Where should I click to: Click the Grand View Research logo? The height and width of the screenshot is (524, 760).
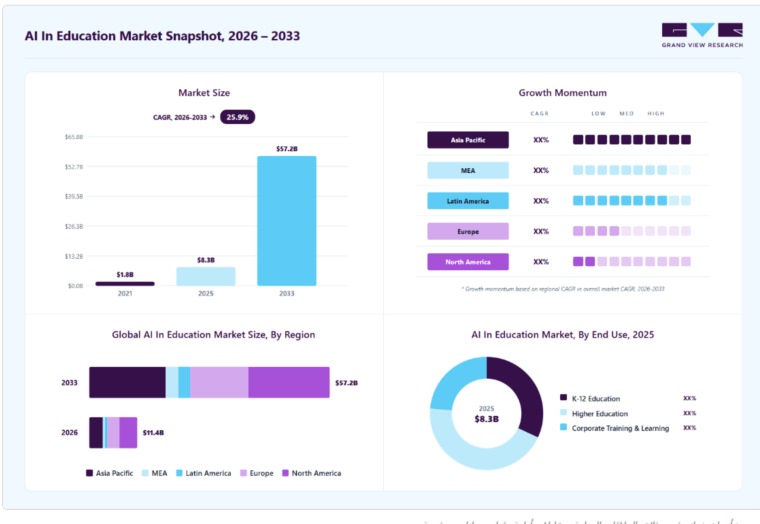tap(702, 35)
